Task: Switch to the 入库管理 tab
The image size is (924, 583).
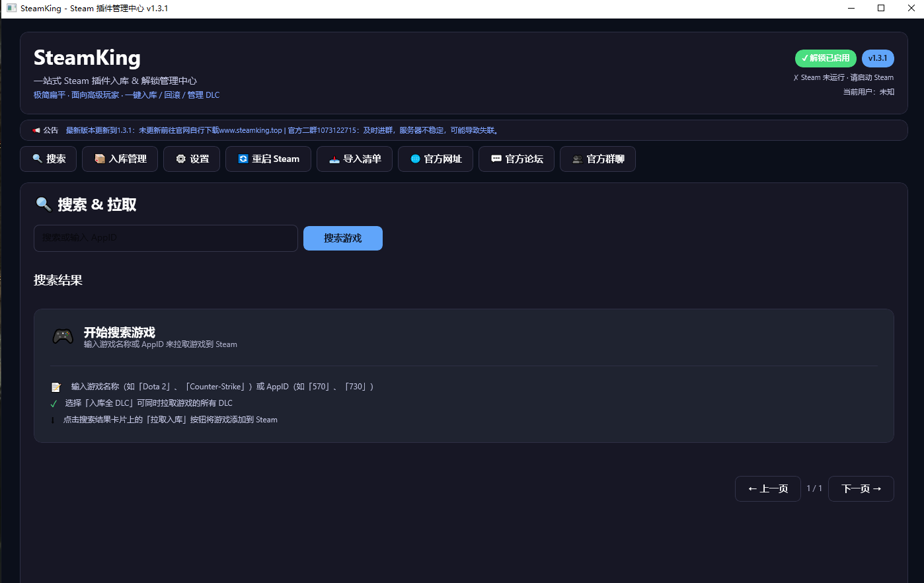Action: (x=120, y=159)
